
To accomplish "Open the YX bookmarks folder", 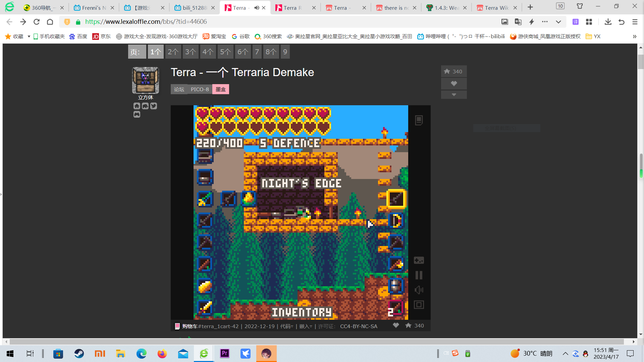I will [x=593, y=37].
